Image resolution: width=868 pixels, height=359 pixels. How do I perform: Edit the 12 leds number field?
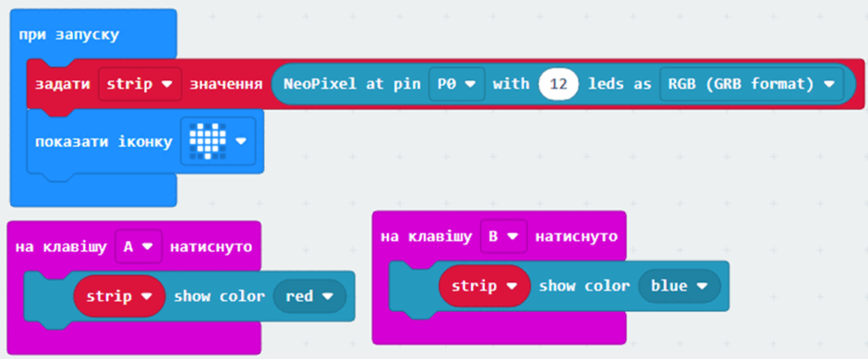[558, 85]
